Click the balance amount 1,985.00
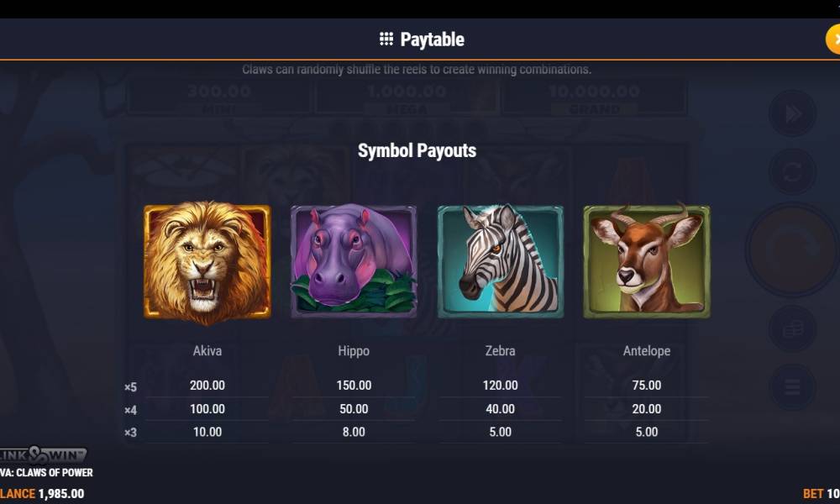This screenshot has width=840, height=504. 61,493
